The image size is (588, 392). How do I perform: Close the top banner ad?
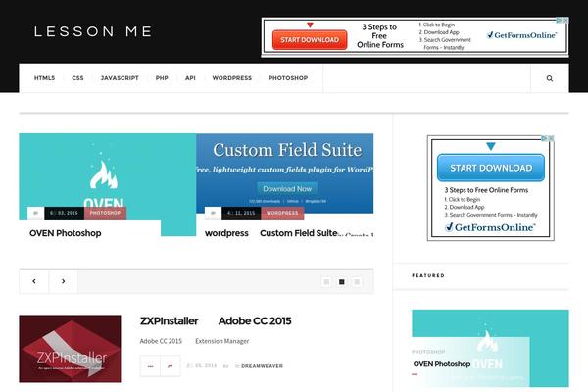tap(565, 21)
